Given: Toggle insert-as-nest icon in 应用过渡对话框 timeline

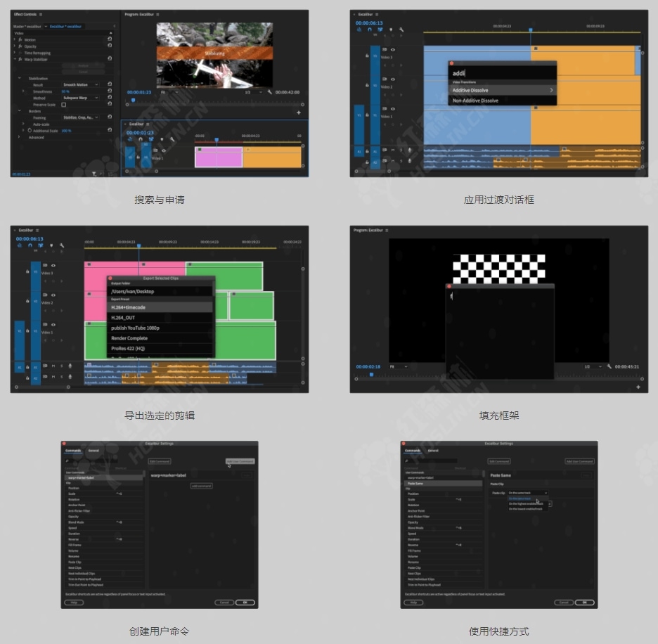Looking at the screenshot, I should [x=359, y=30].
